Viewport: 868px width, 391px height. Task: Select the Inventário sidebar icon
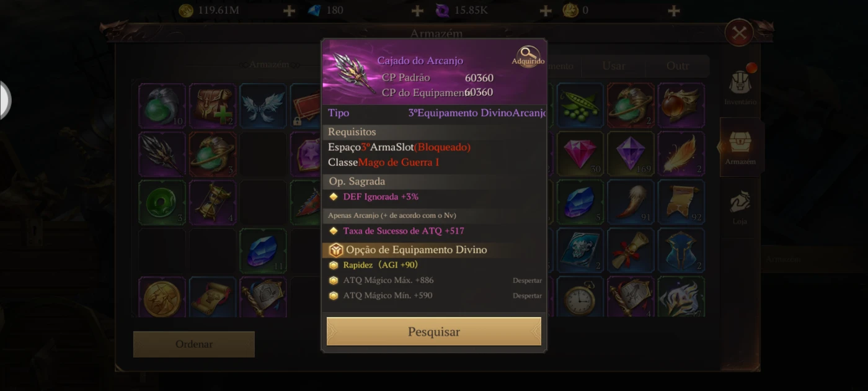pos(740,87)
